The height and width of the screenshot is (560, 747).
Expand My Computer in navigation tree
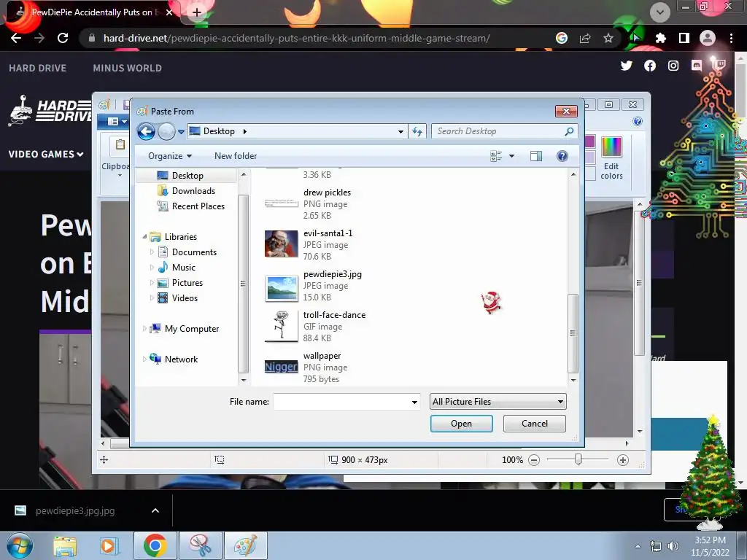tap(144, 329)
